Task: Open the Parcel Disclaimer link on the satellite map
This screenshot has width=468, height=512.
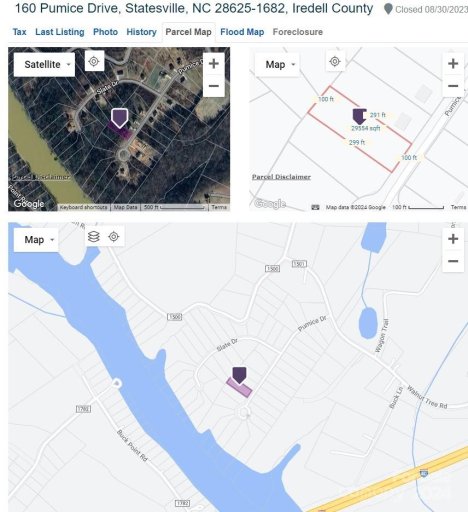Action: pos(41,177)
